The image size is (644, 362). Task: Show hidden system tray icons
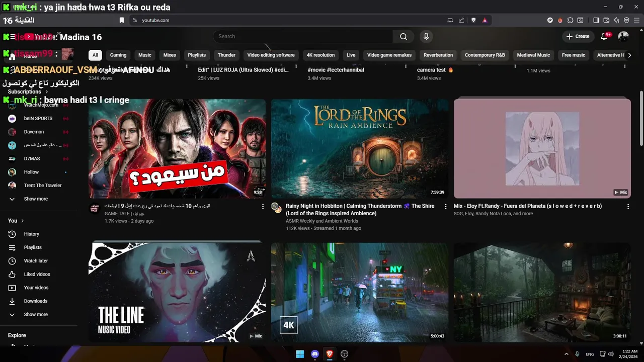pos(567,354)
